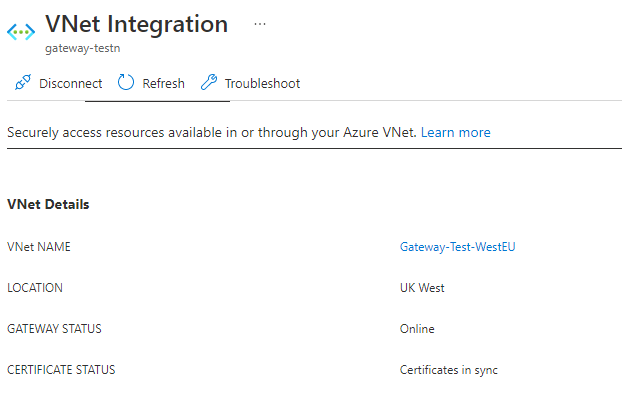The width and height of the screenshot is (622, 405).
Task: Click the VNet Details section heading
Action: (x=48, y=204)
